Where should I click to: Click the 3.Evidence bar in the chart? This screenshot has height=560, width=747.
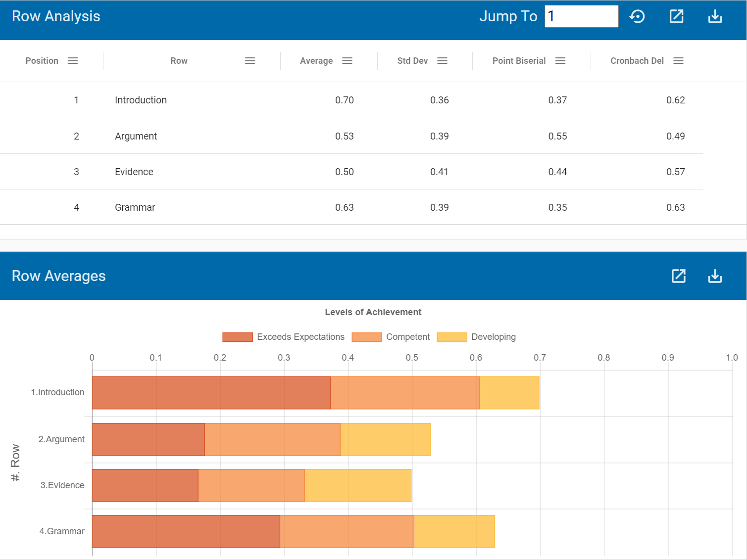coord(248,485)
